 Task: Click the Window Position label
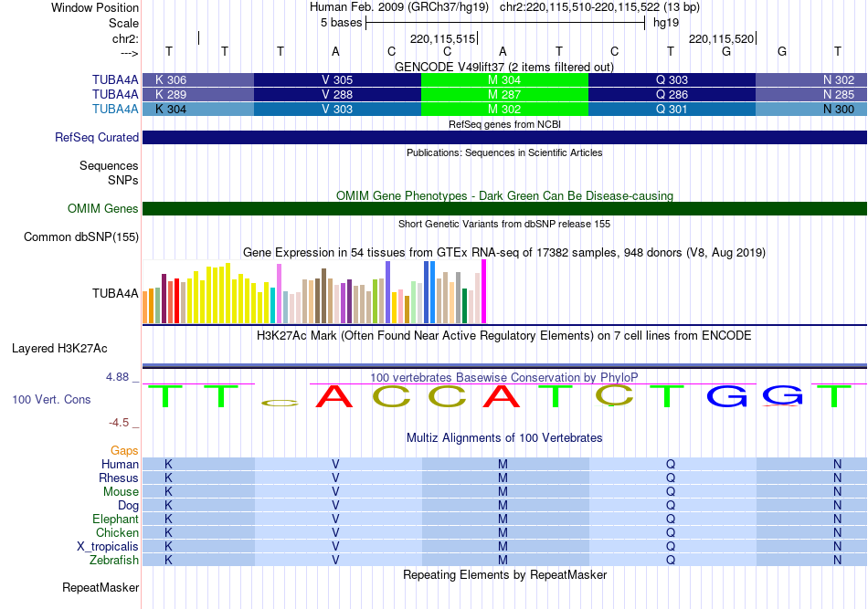(95, 7)
